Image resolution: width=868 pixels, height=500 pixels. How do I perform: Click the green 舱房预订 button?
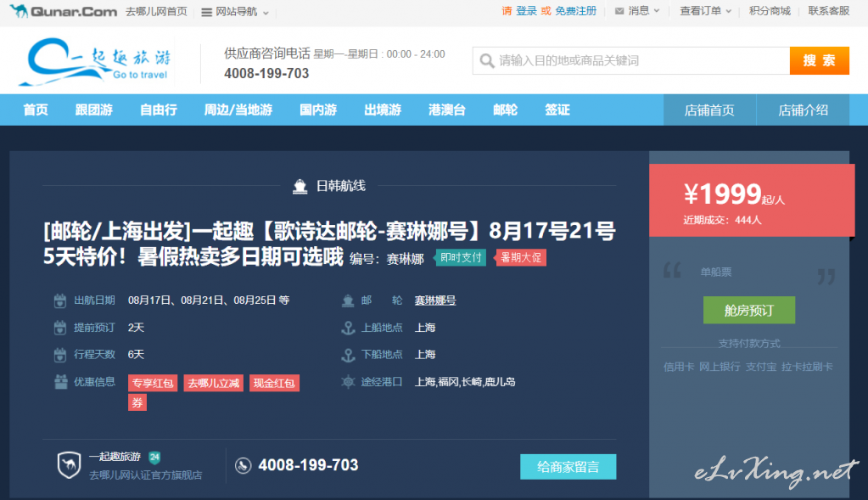749,310
